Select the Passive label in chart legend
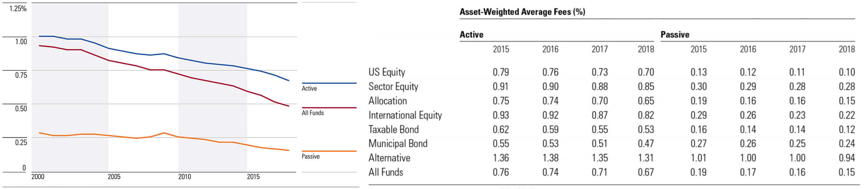868x189 pixels. 310,157
